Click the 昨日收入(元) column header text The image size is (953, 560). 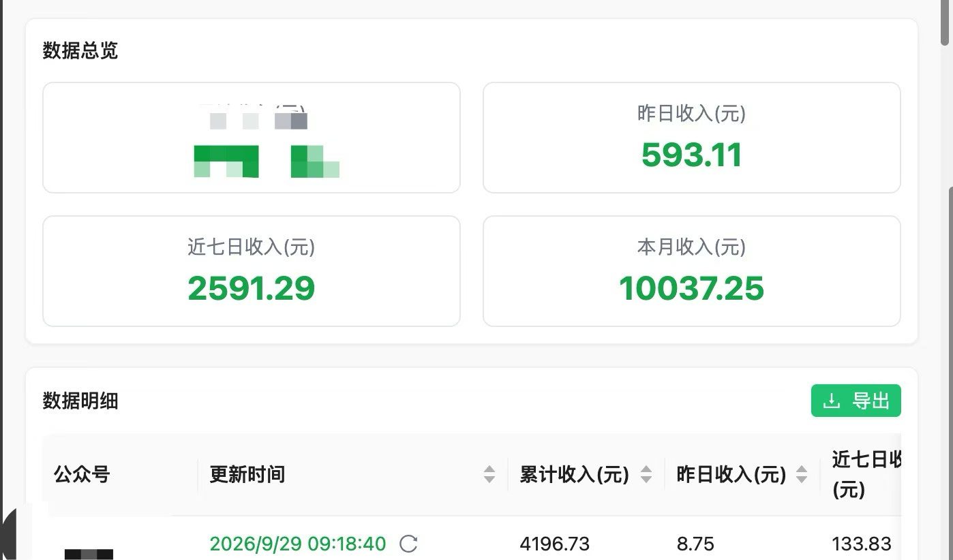pyautogui.click(x=731, y=474)
